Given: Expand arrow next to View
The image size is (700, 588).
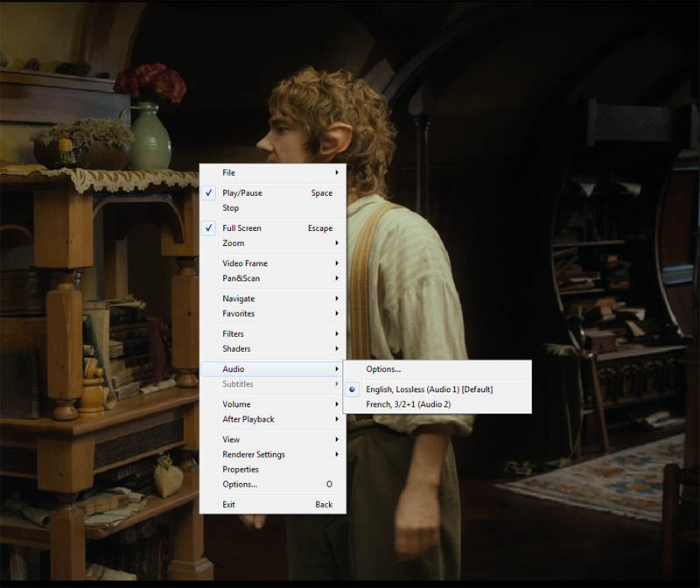Looking at the screenshot, I should pyautogui.click(x=337, y=440).
